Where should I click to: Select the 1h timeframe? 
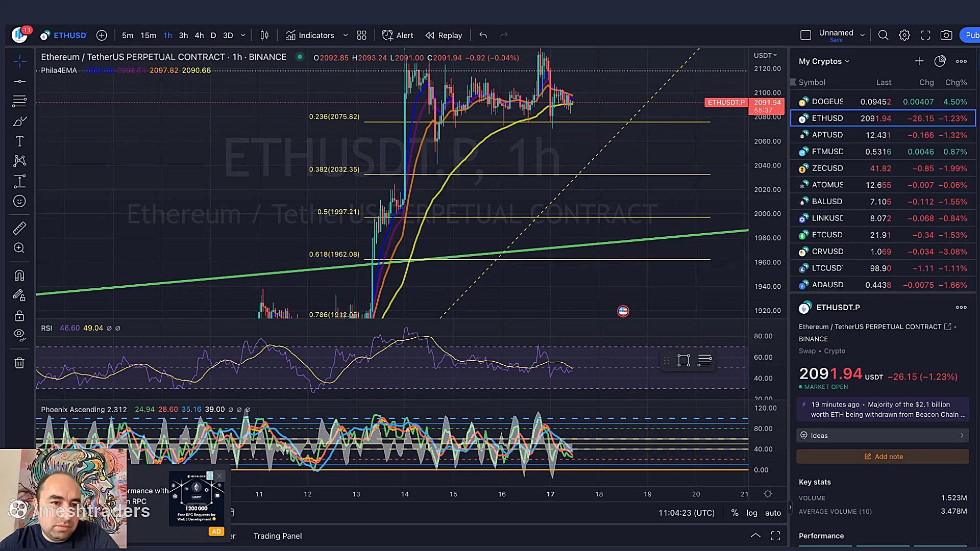tap(167, 35)
